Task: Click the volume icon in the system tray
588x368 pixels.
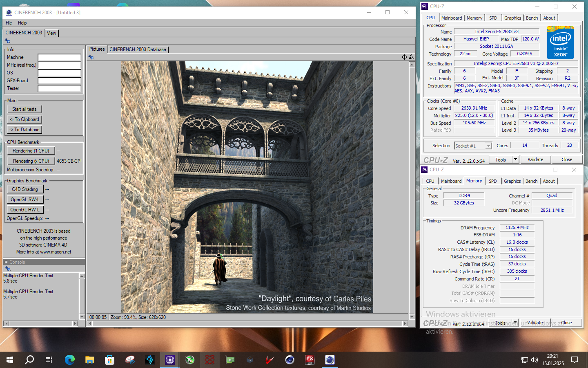Action: point(534,360)
